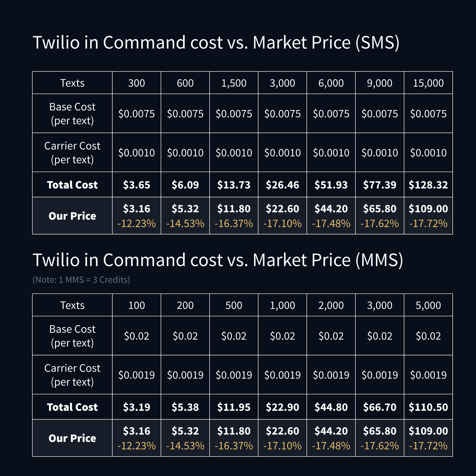Select the $77.39 Total Cost cell
This screenshot has height=476, width=476.
(379, 185)
